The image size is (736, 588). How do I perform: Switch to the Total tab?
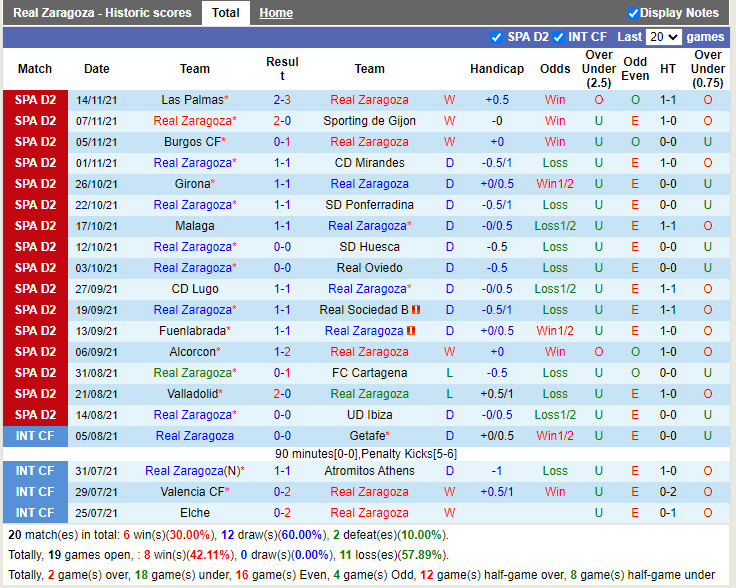(225, 13)
